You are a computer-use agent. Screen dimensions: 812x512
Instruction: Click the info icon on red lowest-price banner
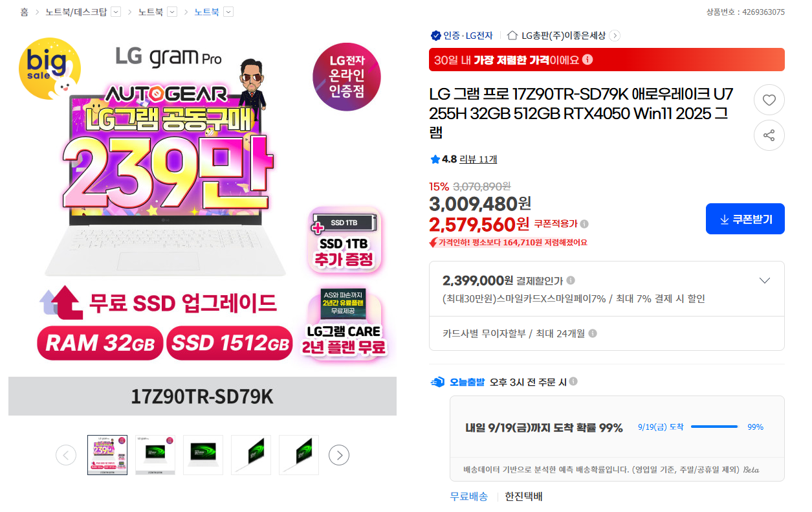pyautogui.click(x=587, y=60)
